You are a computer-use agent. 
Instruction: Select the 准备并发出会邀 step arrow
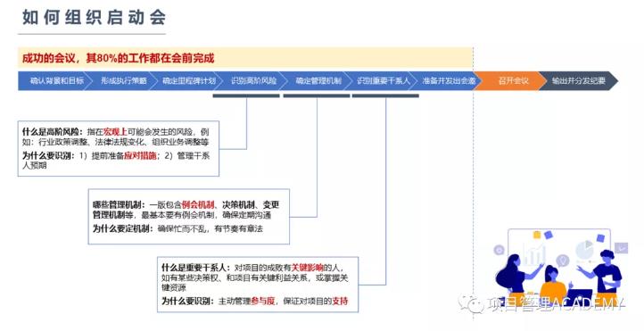(448, 80)
